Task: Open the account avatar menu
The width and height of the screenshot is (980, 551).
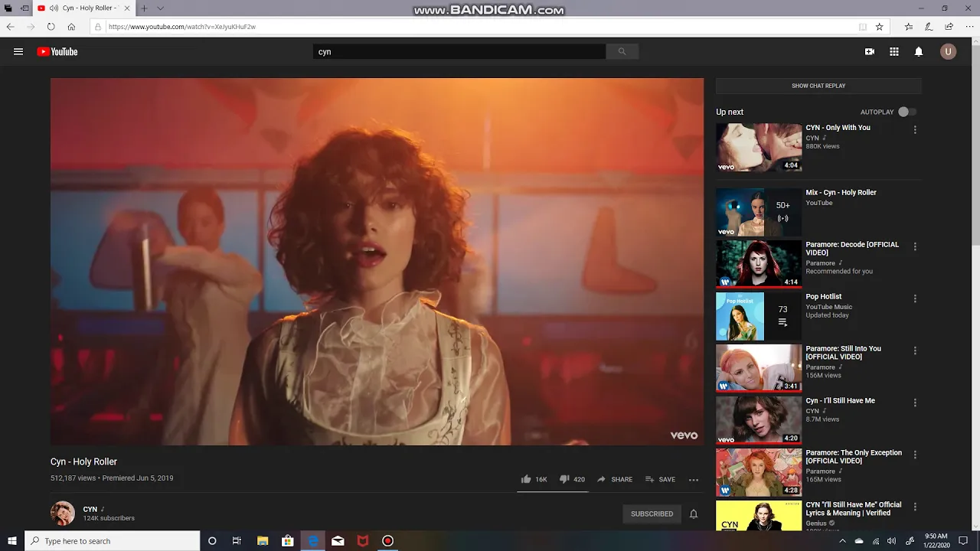Action: coord(949,52)
